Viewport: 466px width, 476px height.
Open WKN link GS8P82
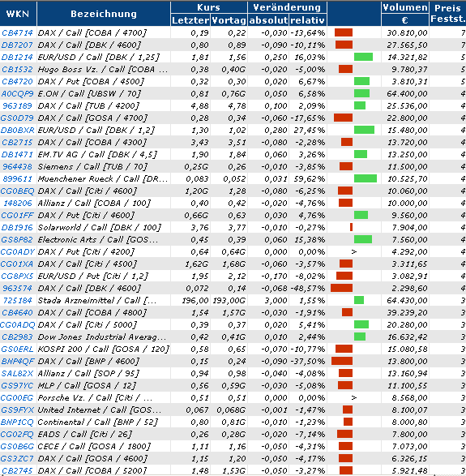17,239
